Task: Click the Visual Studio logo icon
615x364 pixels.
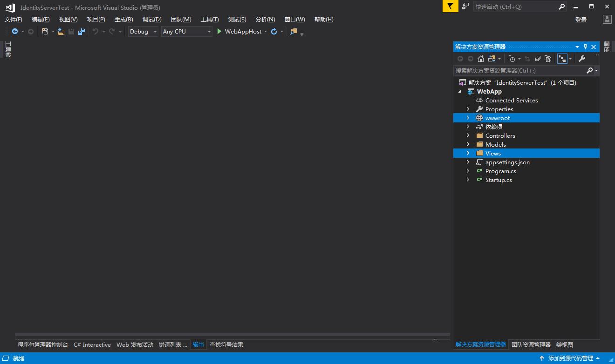Action: [x=10, y=7]
